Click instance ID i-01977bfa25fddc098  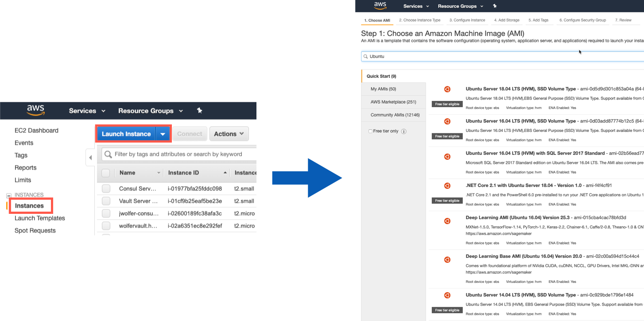[195, 189]
